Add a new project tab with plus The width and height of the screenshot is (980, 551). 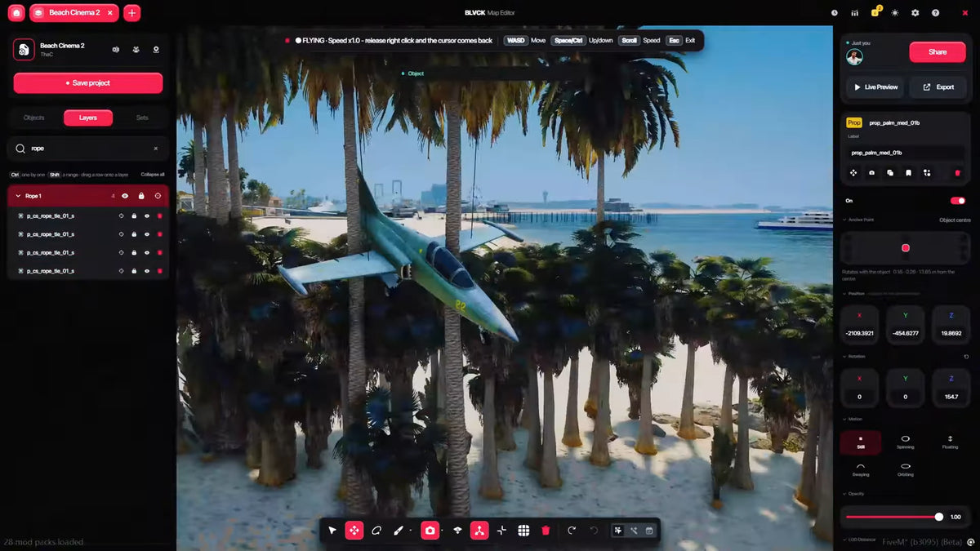pos(132,12)
